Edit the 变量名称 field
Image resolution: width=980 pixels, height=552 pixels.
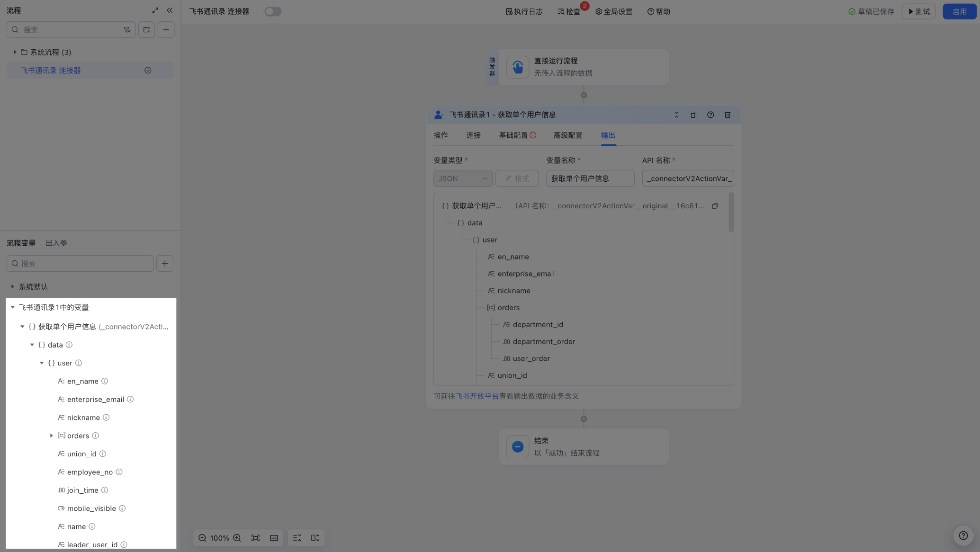click(x=590, y=178)
